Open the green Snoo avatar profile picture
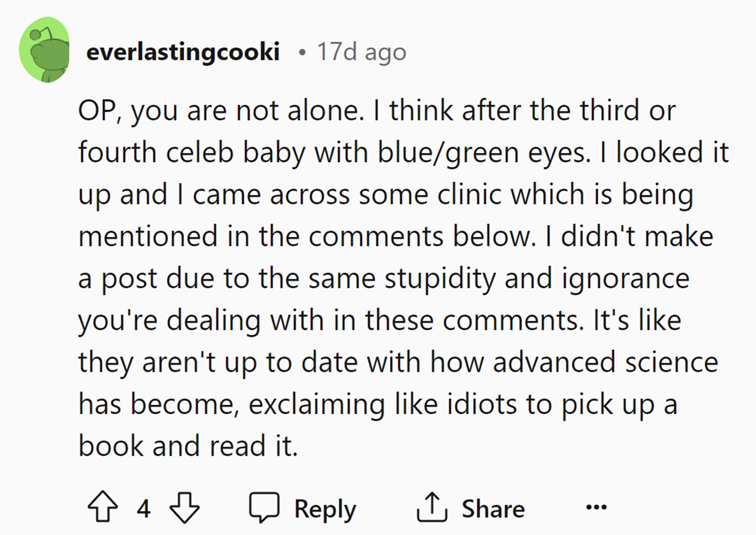Screen dimensions: 756x535 44,50
